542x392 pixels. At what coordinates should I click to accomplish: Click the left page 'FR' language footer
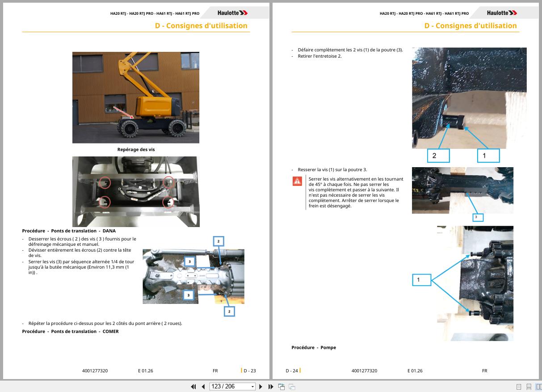point(215,371)
